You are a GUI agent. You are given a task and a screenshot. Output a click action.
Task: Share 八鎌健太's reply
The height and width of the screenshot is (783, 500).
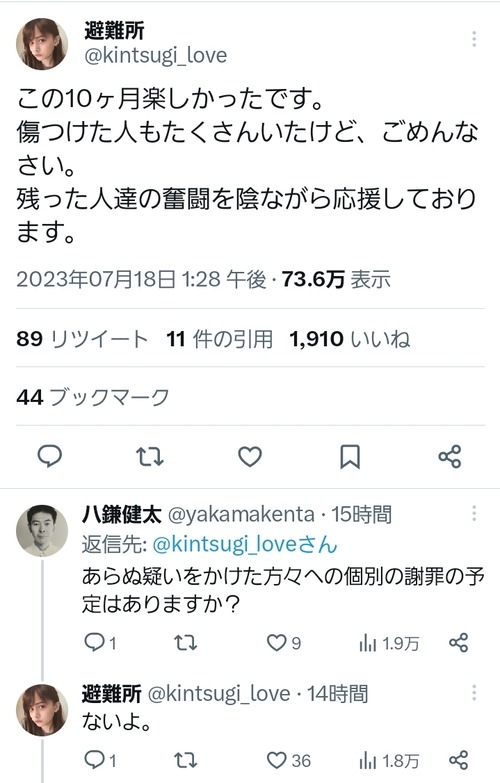tap(459, 643)
